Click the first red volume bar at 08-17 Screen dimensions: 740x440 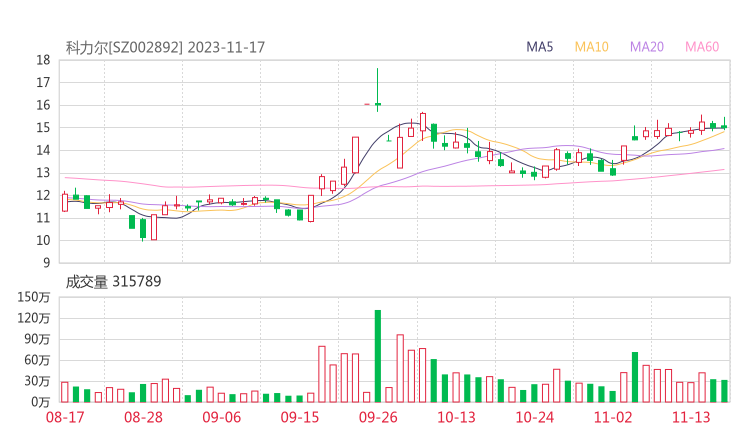65,392
